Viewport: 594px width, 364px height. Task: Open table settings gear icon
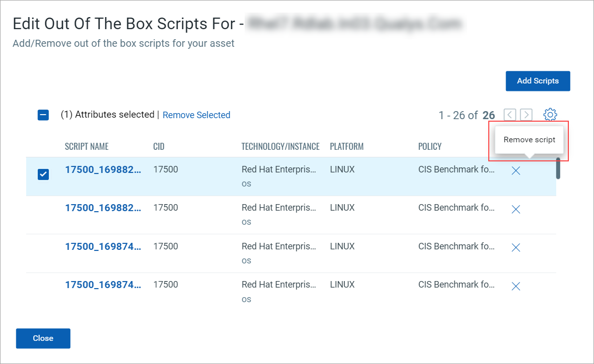tap(550, 115)
